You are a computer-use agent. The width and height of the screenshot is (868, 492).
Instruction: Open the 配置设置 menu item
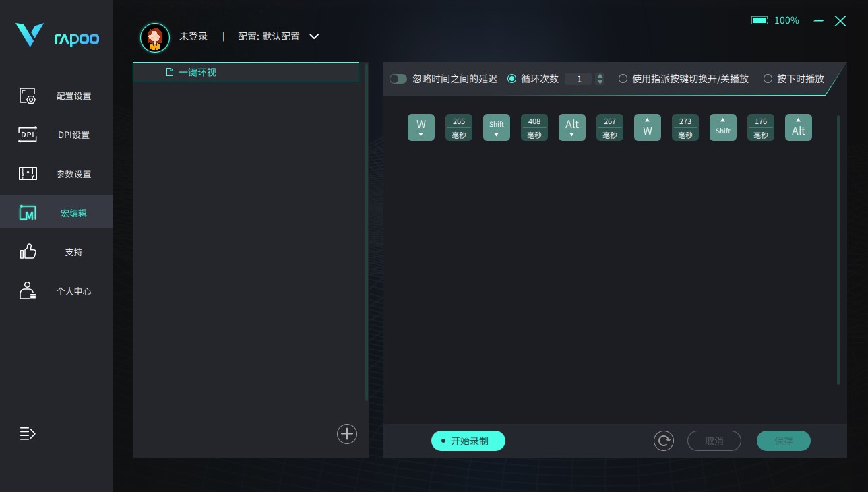[57, 96]
